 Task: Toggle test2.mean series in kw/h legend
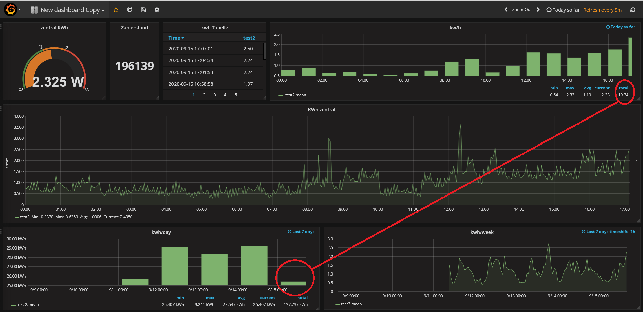295,95
